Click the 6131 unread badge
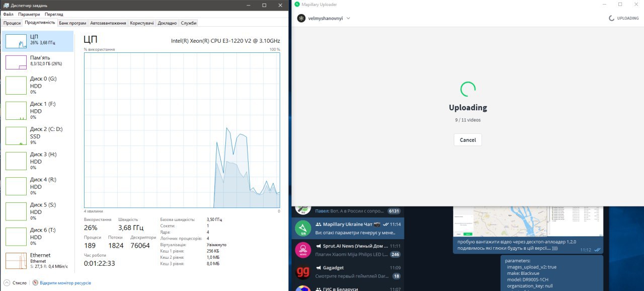 (393, 211)
